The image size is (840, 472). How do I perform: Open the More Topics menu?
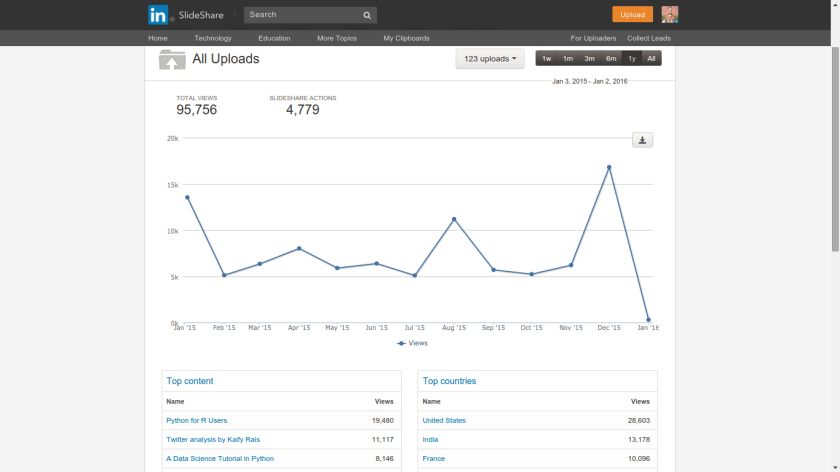pos(337,38)
